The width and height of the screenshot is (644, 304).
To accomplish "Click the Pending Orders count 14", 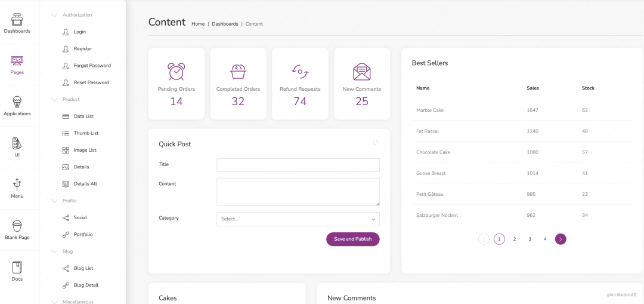I will coord(176,101).
